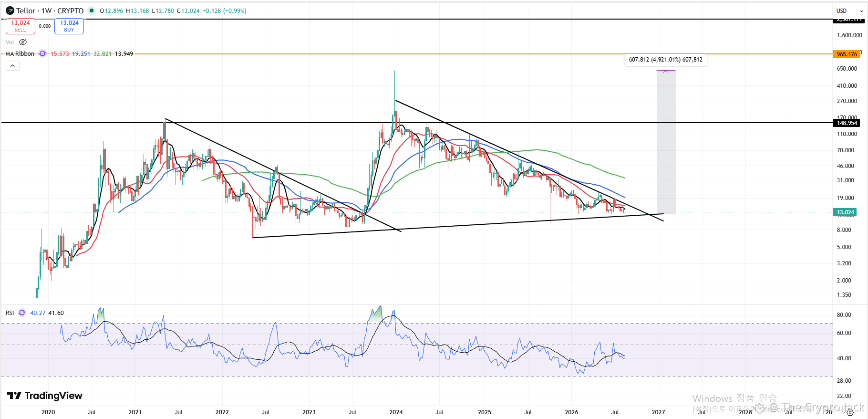Click MA Ribbon red value 15.573
Image resolution: width=868 pixels, height=419 pixels.
(x=60, y=53)
